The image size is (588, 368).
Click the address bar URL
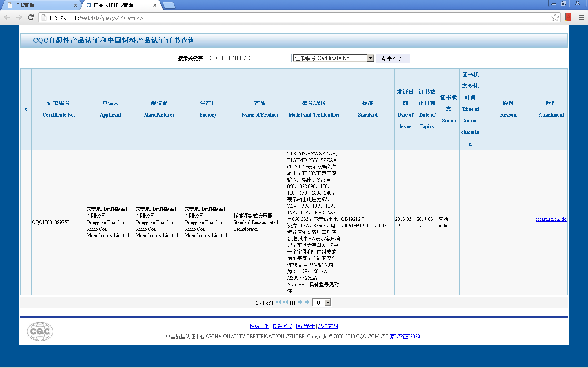(x=96, y=18)
